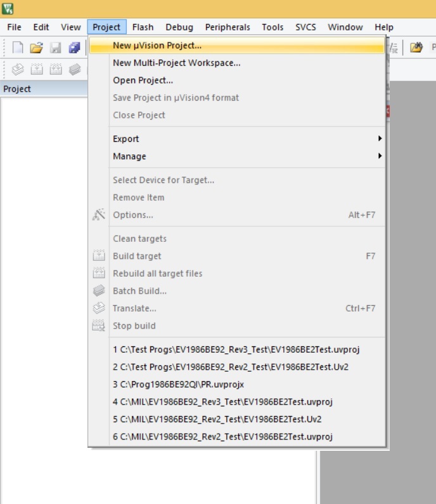Click the Remove Item entry
The height and width of the screenshot is (504, 436).
pyautogui.click(x=237, y=197)
